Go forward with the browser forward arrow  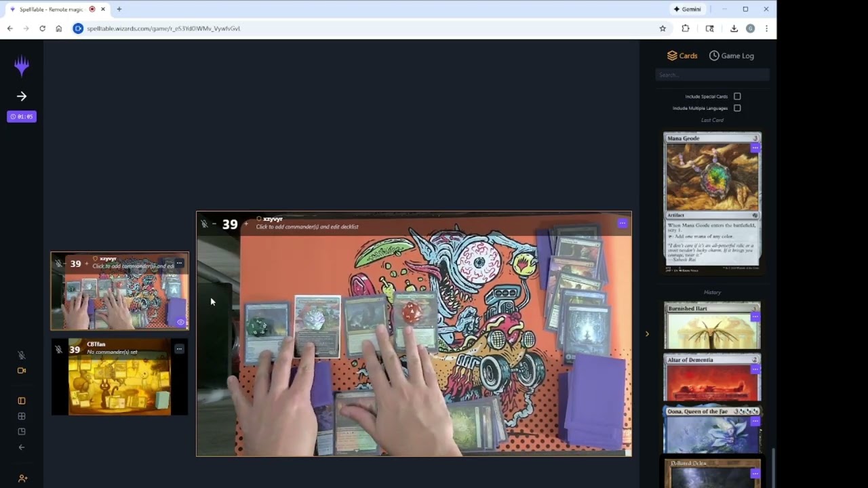tap(26, 28)
